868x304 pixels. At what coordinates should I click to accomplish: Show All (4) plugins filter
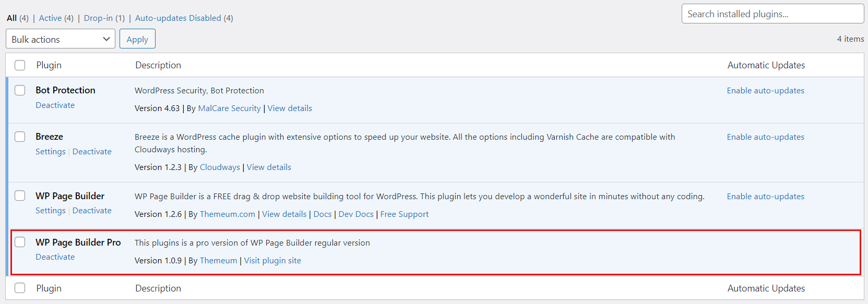tap(18, 18)
